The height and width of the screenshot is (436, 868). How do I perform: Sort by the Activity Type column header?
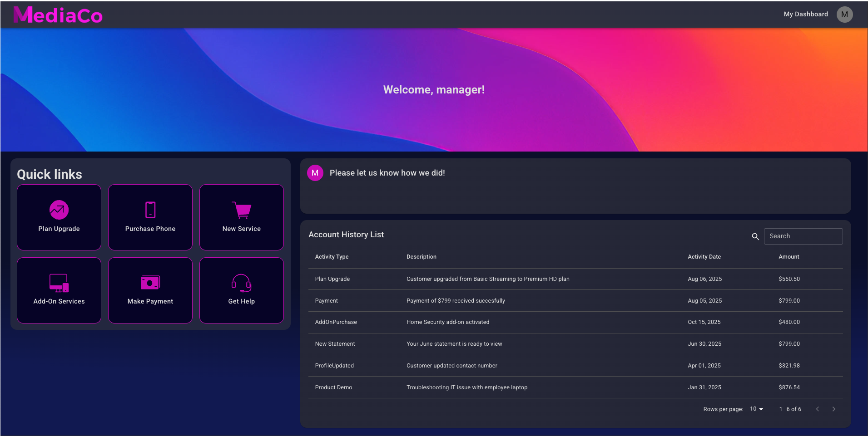tap(332, 257)
